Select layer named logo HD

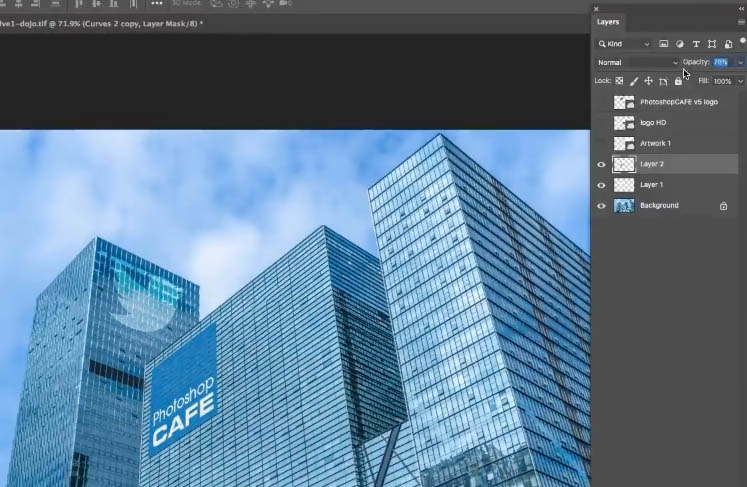653,123
